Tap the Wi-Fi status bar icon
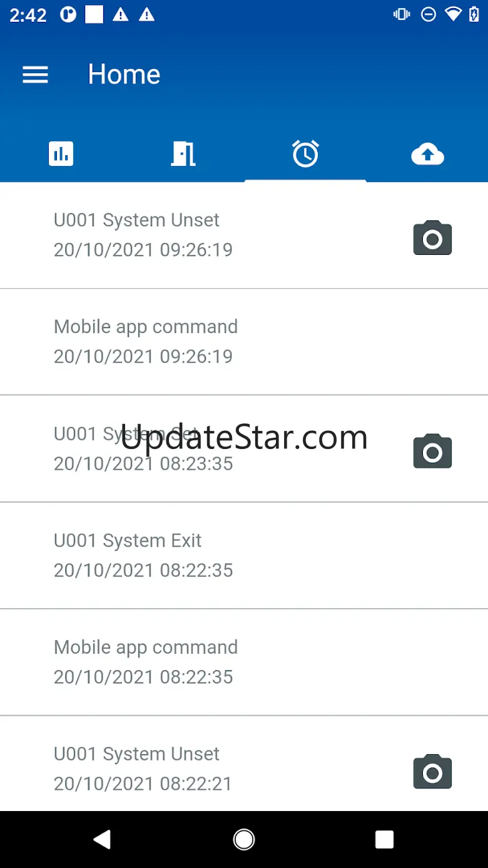The height and width of the screenshot is (868, 488). coord(453,14)
